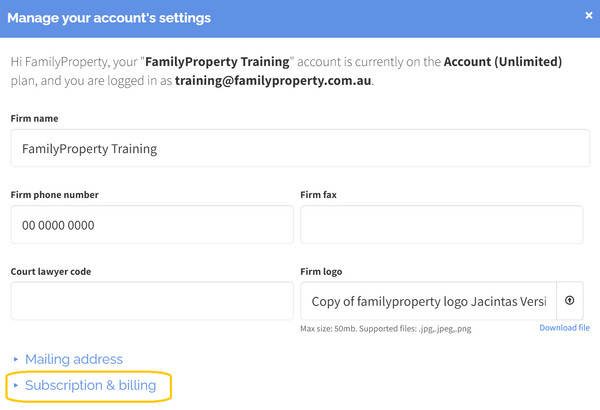Click the "Firm logo" label
The image size is (600, 410).
click(x=324, y=271)
